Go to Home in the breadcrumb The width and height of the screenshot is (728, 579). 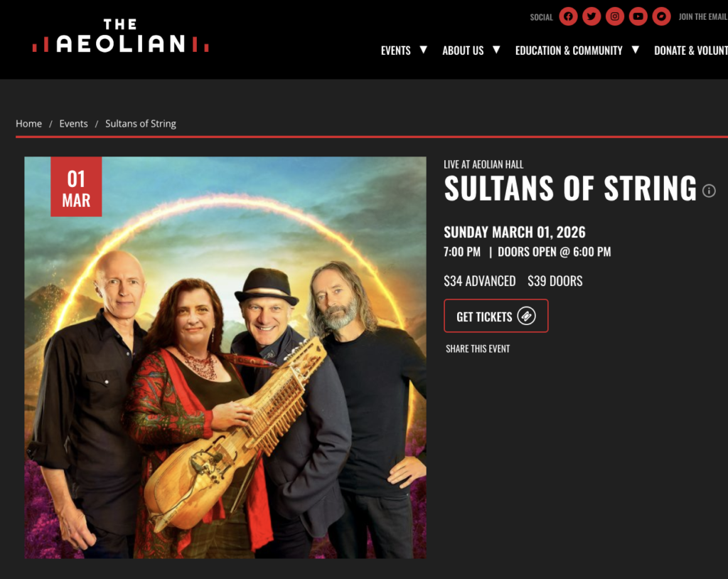[28, 124]
